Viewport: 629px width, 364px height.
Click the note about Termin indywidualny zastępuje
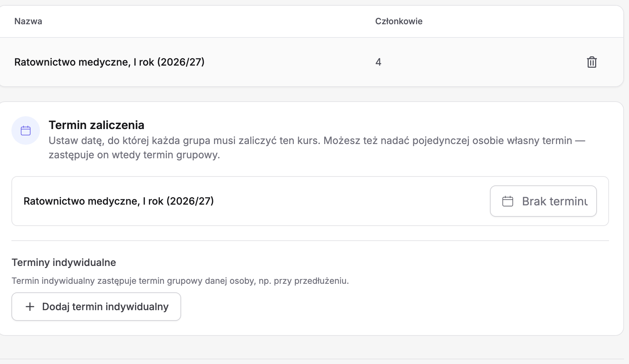click(180, 281)
